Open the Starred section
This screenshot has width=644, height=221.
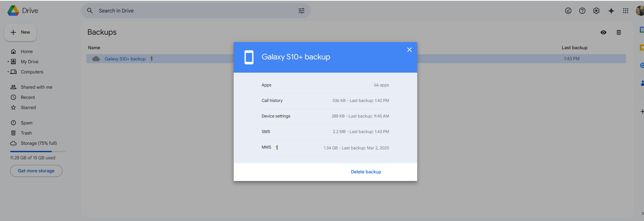pos(28,108)
